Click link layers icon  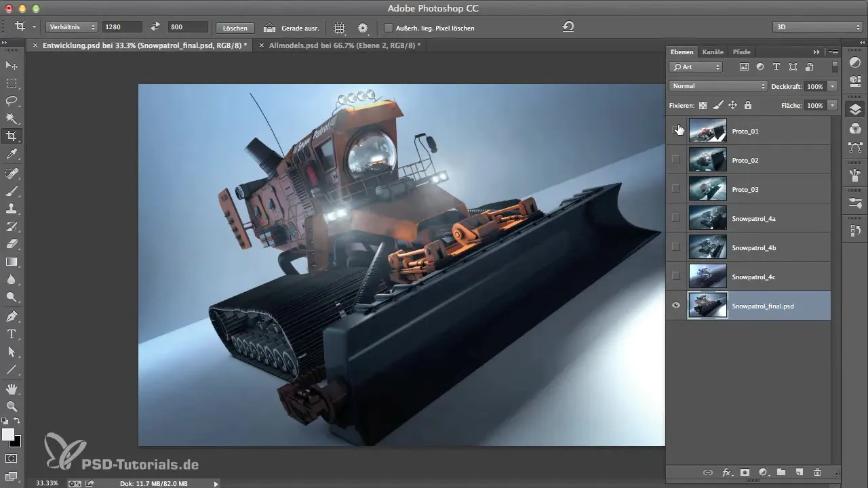pos(708,472)
